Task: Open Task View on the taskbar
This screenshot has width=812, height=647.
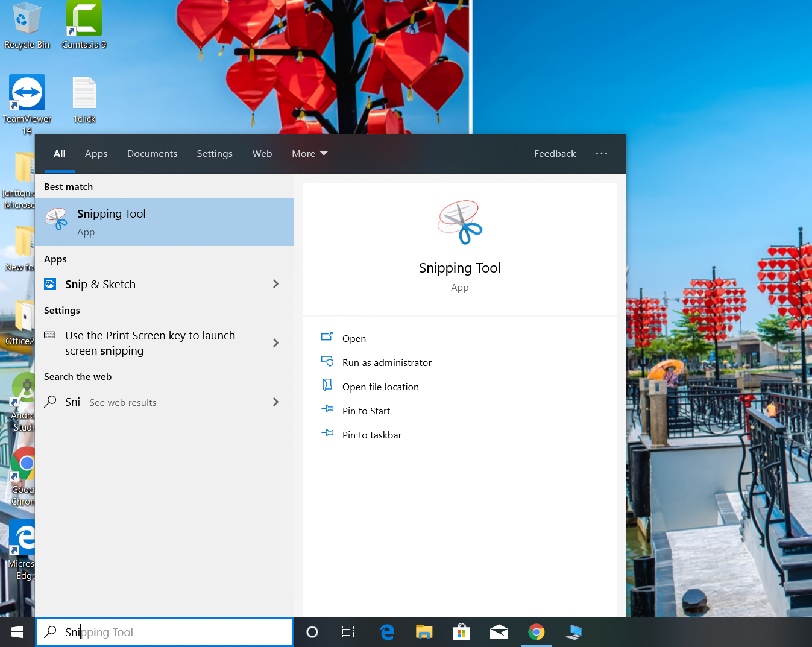Action: click(348, 632)
